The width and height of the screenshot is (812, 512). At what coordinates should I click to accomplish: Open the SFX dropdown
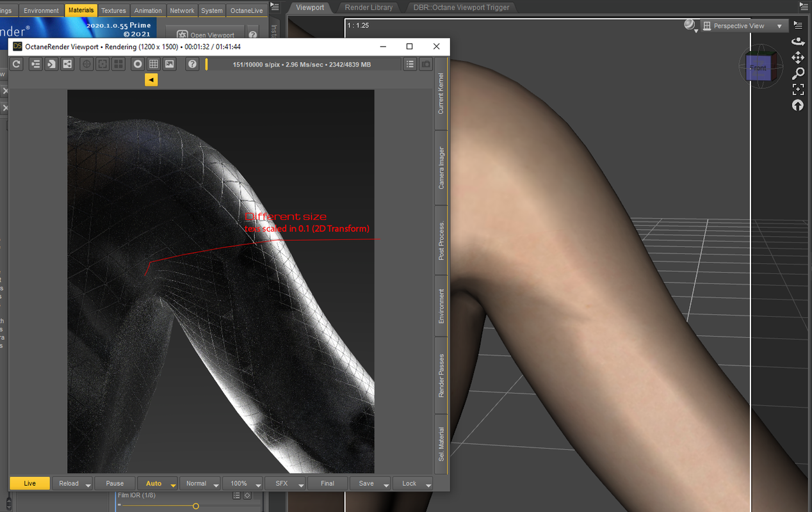click(x=285, y=483)
